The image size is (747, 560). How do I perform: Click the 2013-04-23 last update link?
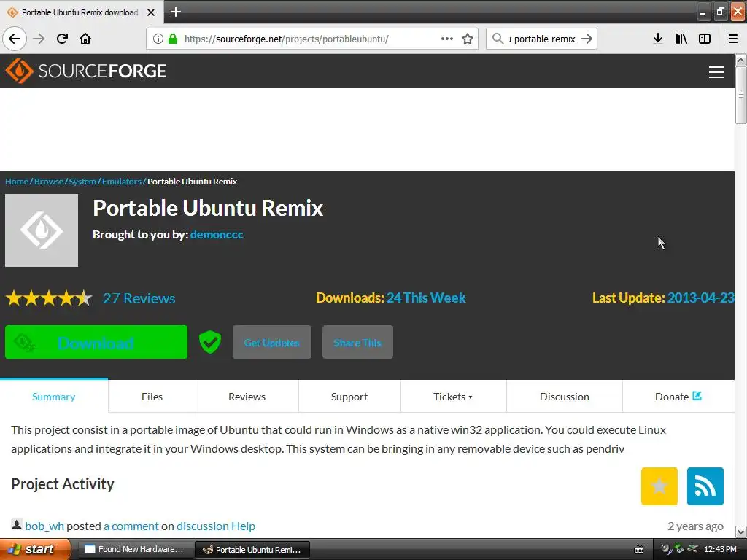point(701,297)
